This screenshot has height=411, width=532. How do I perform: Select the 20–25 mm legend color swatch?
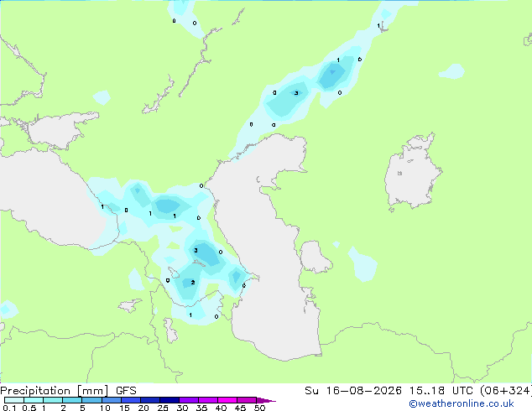pyautogui.click(x=150, y=400)
